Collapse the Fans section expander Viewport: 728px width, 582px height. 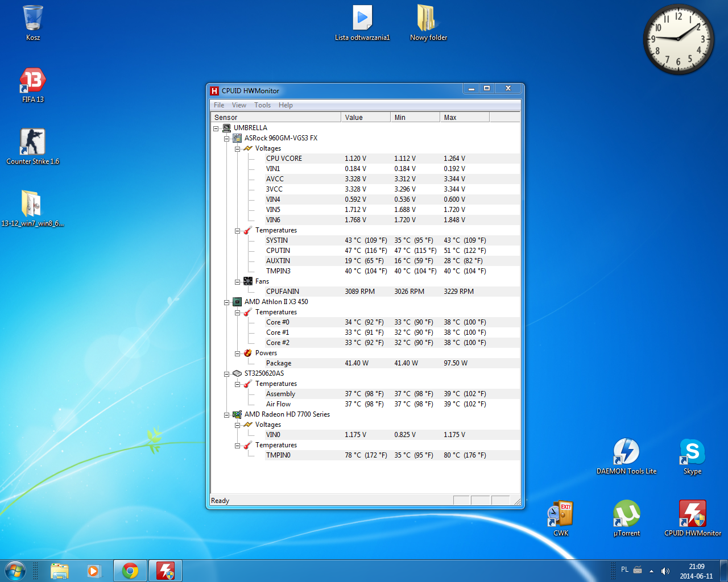point(238,282)
